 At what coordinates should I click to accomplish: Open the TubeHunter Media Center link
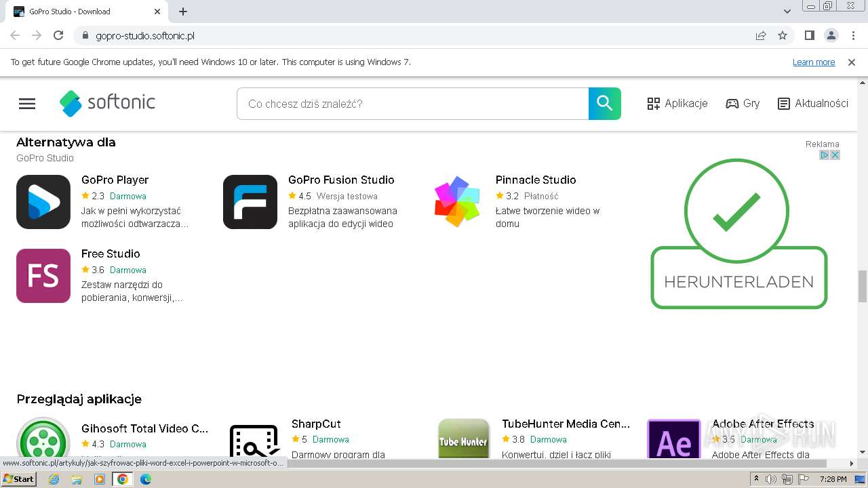(566, 424)
